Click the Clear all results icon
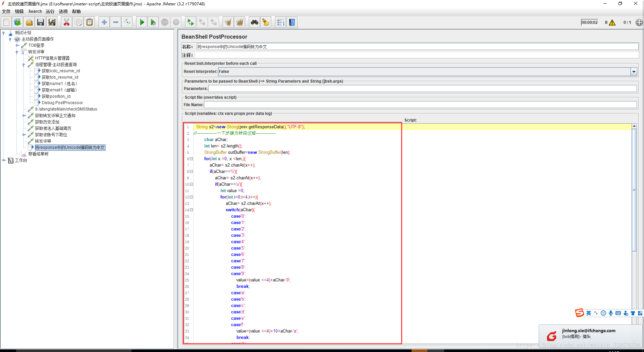The width and height of the screenshot is (644, 352). click(240, 23)
